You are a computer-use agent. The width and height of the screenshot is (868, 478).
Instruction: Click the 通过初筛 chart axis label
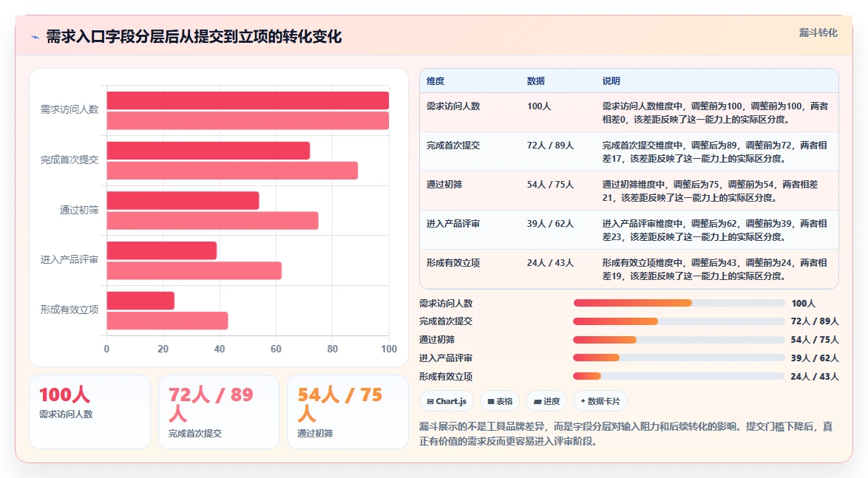[79, 211]
